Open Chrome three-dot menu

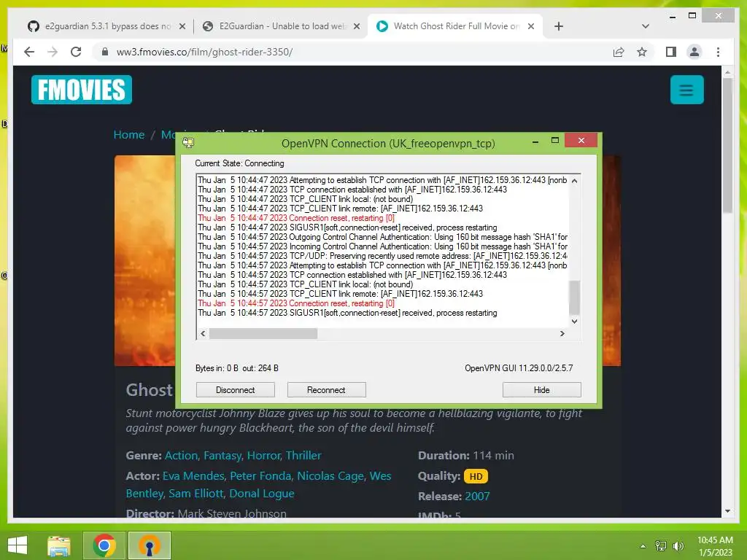click(x=718, y=52)
